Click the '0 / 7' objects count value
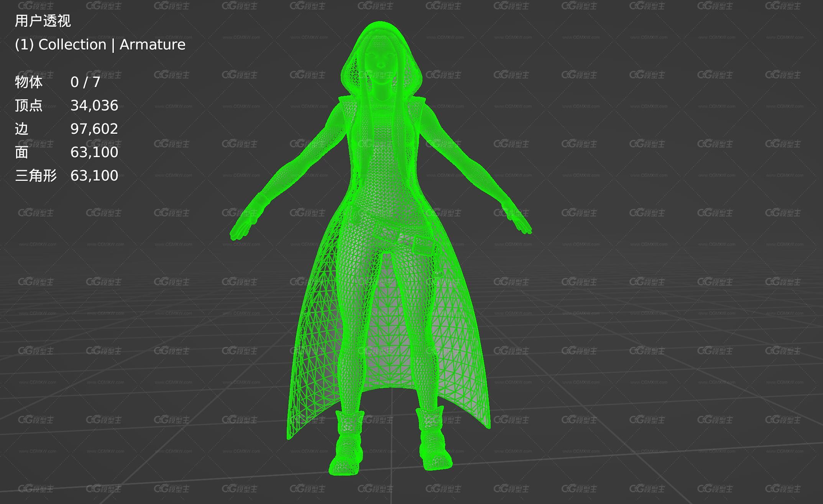This screenshot has width=823, height=504. pos(85,82)
